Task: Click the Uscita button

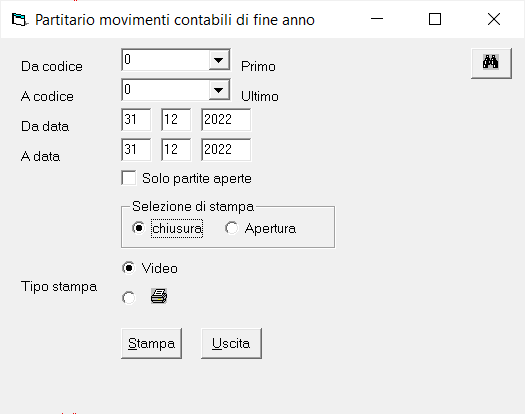Action: pyautogui.click(x=231, y=344)
